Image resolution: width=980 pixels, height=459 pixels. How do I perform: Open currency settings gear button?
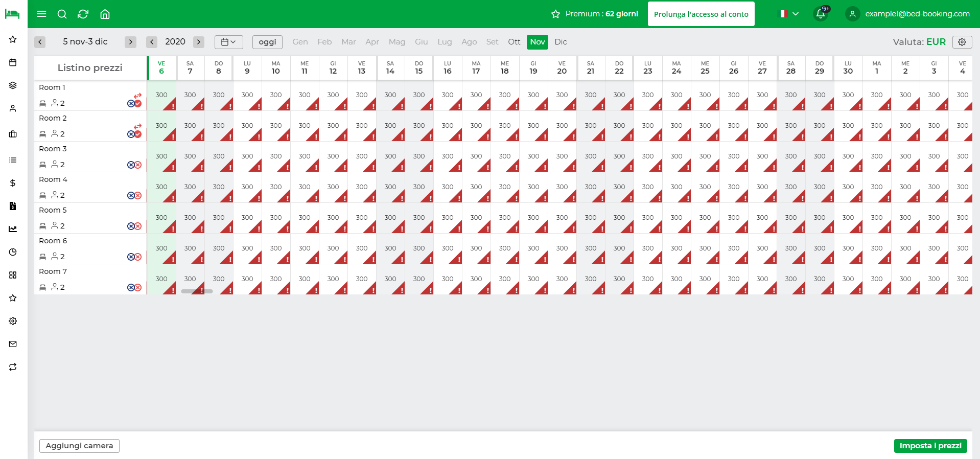pyautogui.click(x=962, y=42)
